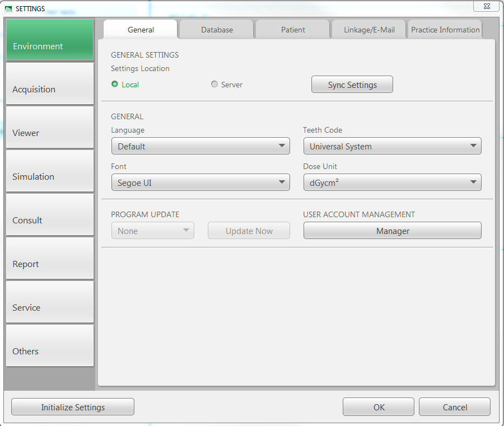
Task: Click the Sync Settings button
Action: pos(352,85)
